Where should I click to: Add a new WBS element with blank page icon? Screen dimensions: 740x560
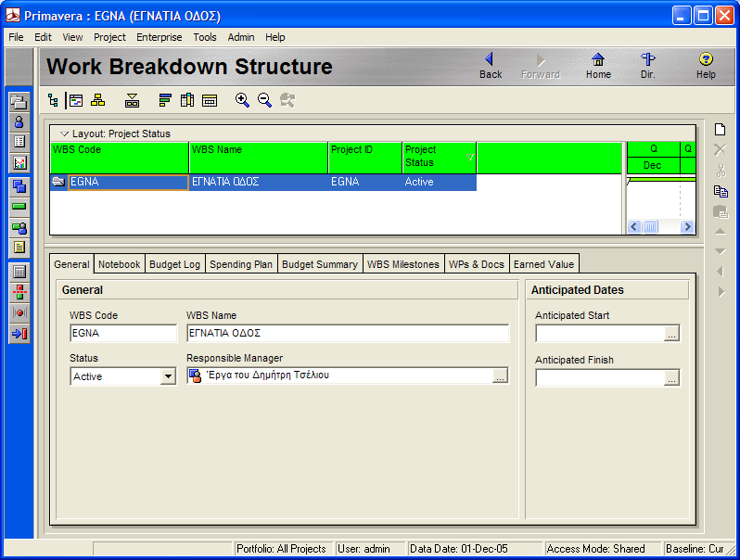(721, 130)
